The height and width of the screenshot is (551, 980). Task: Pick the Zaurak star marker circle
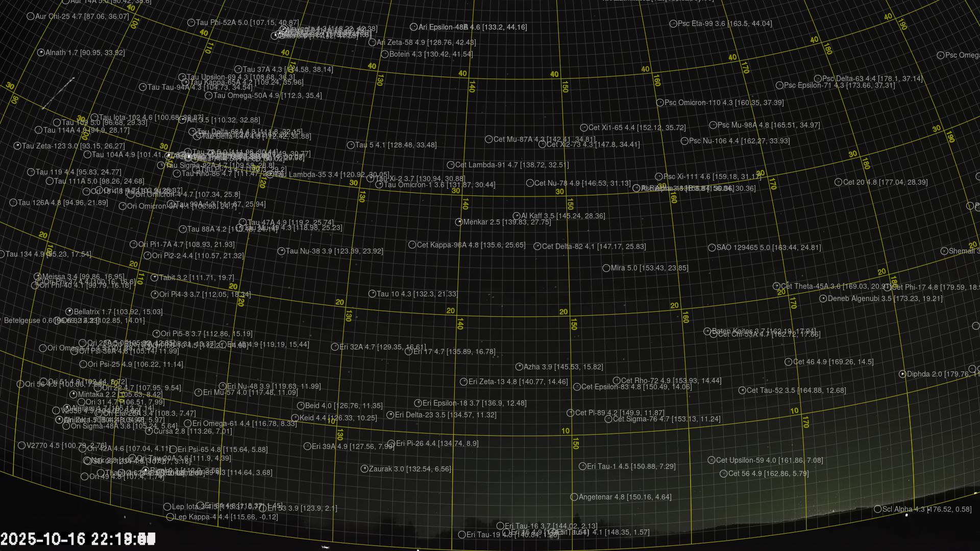(364, 469)
